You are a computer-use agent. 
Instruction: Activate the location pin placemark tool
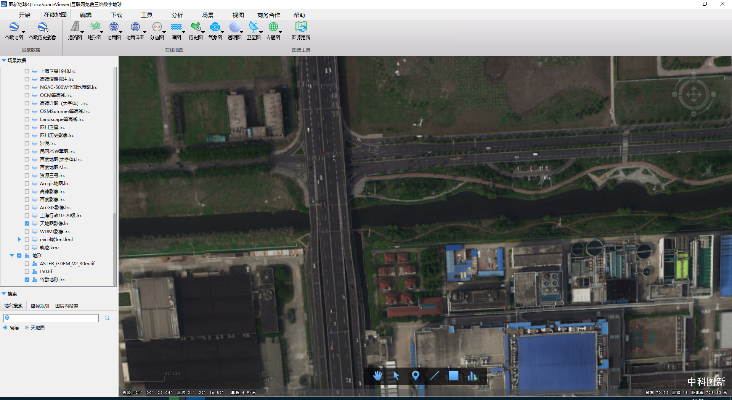[x=416, y=376]
